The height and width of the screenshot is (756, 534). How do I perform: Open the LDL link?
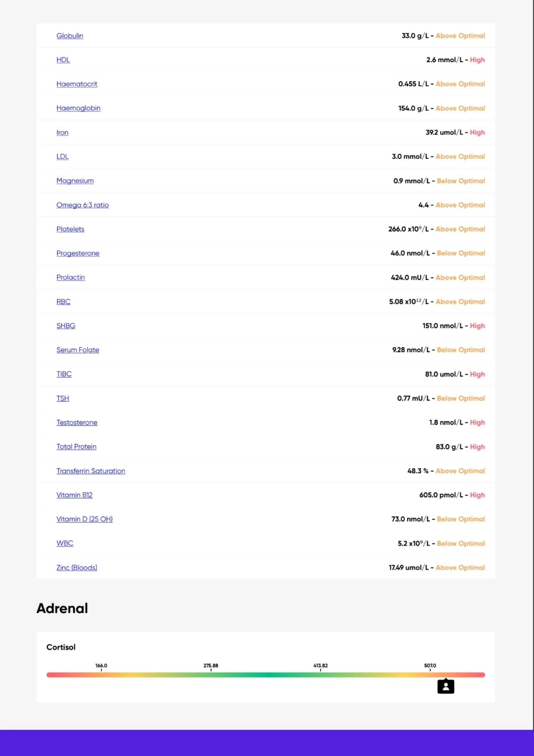(x=62, y=156)
